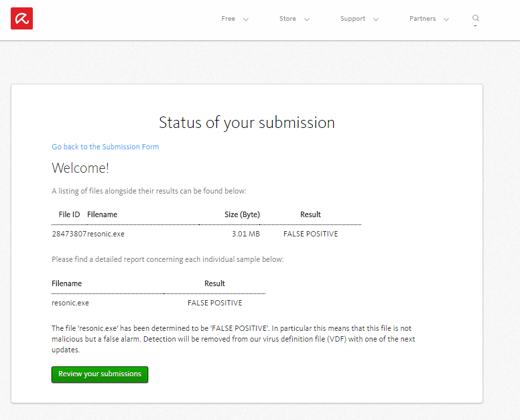
Task: Click file ID 28473807 in the listing
Action: 69,234
